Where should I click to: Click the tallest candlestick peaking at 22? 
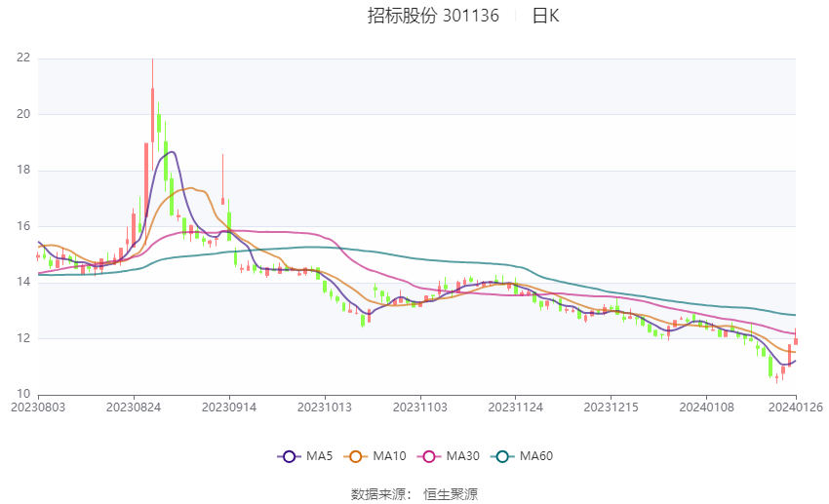(152, 114)
